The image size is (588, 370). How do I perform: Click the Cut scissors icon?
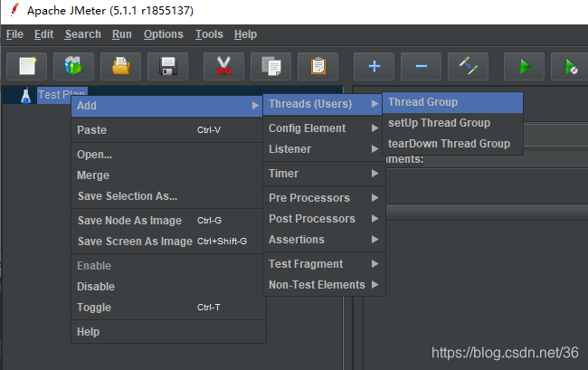pyautogui.click(x=223, y=66)
